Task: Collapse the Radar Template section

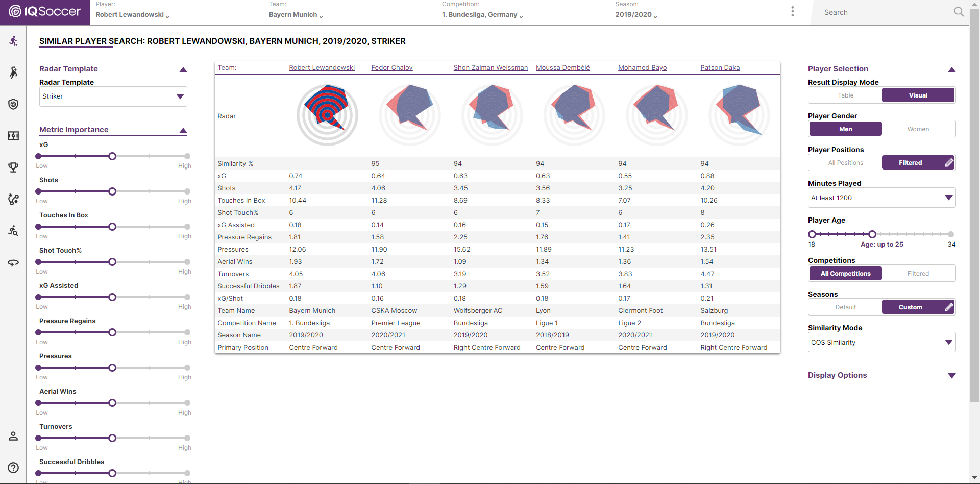Action: tap(183, 69)
